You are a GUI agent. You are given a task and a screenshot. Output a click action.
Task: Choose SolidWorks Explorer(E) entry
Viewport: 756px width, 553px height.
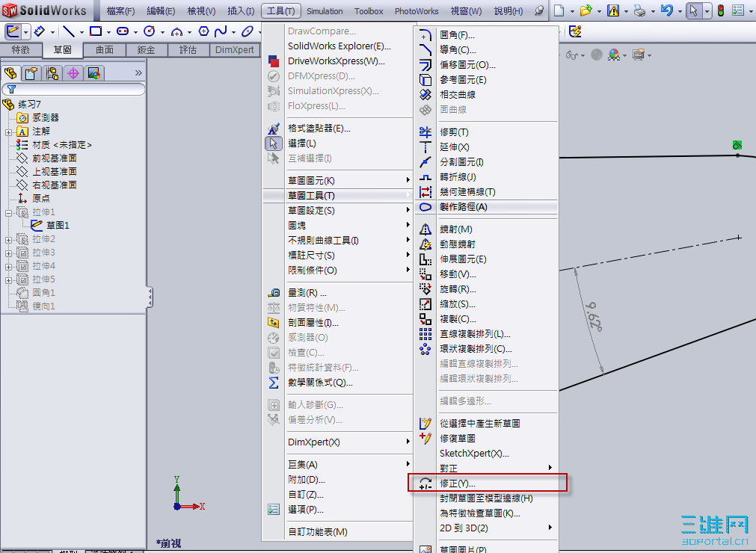[x=337, y=46]
